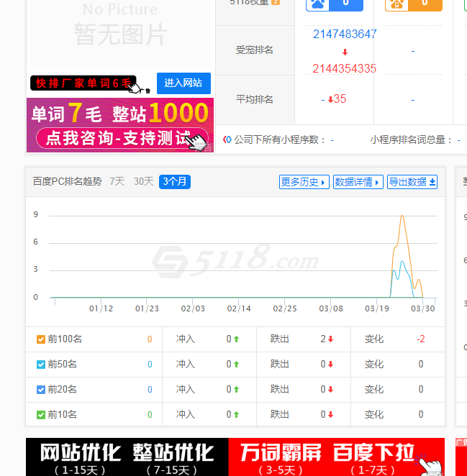Switch the trend chart to 30天
The width and height of the screenshot is (467, 476).
pos(143,182)
